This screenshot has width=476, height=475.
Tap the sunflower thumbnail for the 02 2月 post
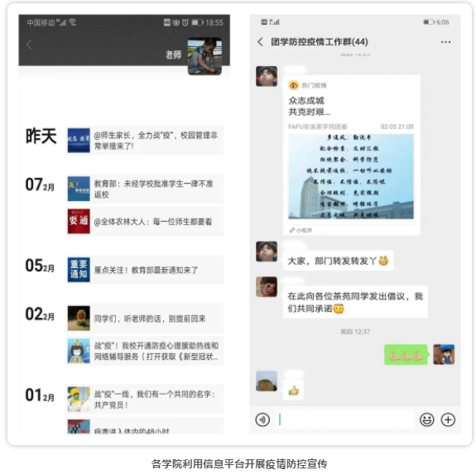[x=79, y=318]
